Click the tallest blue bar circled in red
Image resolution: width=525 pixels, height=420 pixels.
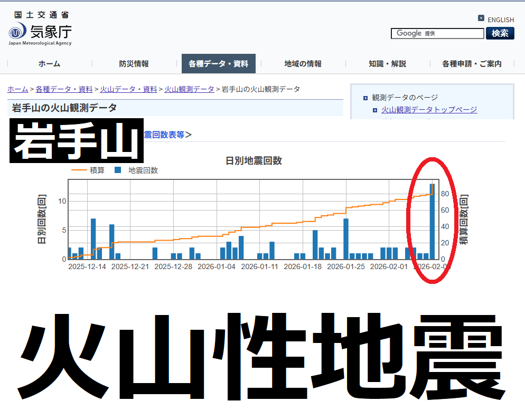tap(432, 222)
